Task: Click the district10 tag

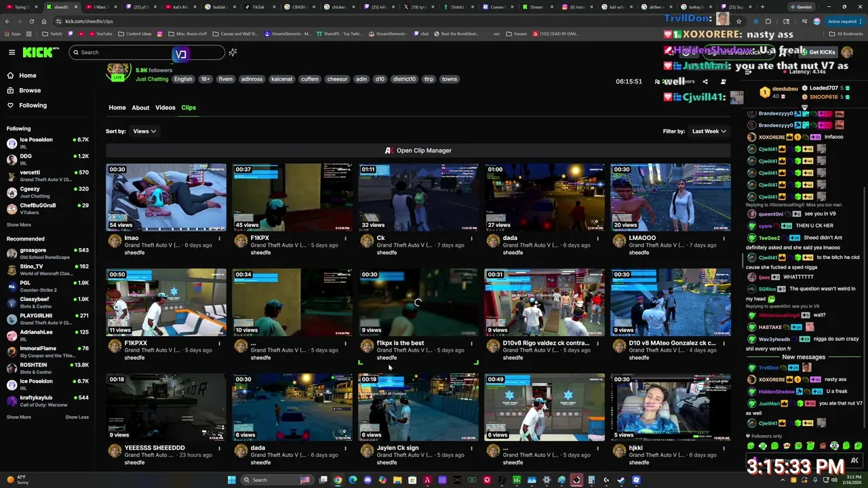Action: click(404, 79)
